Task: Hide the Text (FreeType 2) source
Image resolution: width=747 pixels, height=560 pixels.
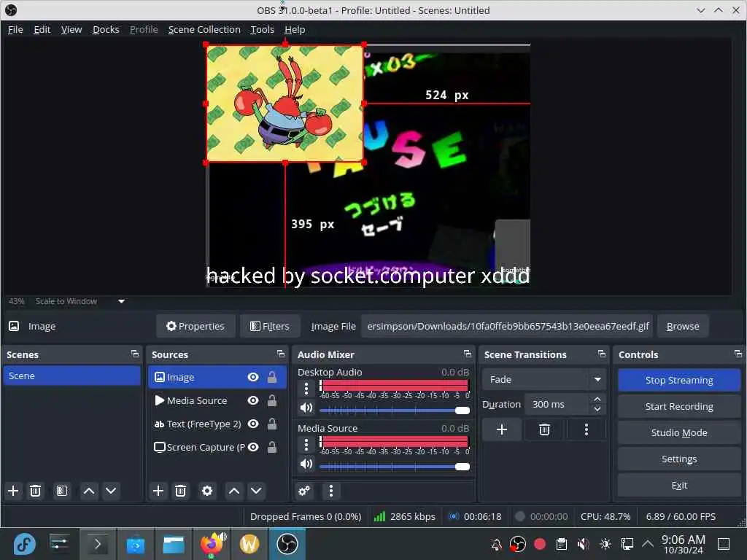Action: tap(253, 424)
